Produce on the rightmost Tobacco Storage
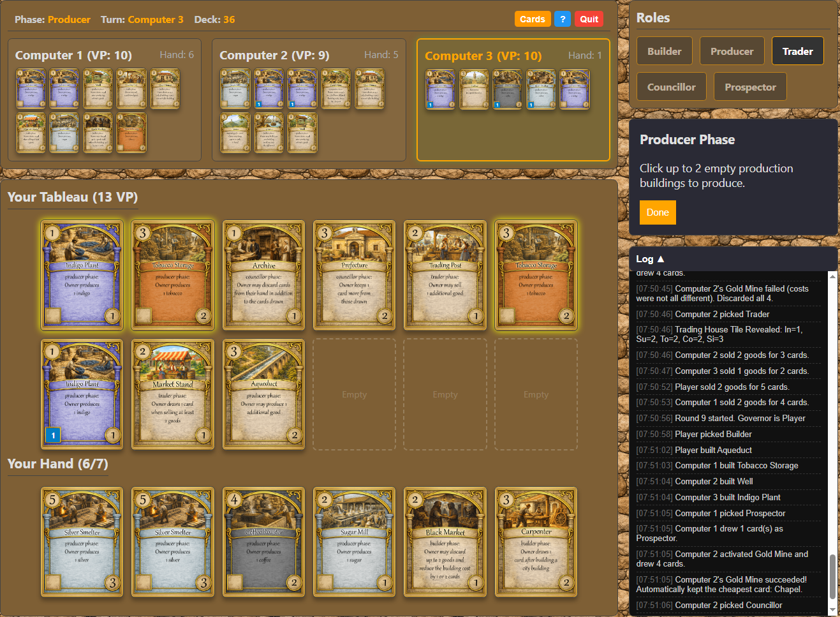840x617 pixels. (x=536, y=275)
